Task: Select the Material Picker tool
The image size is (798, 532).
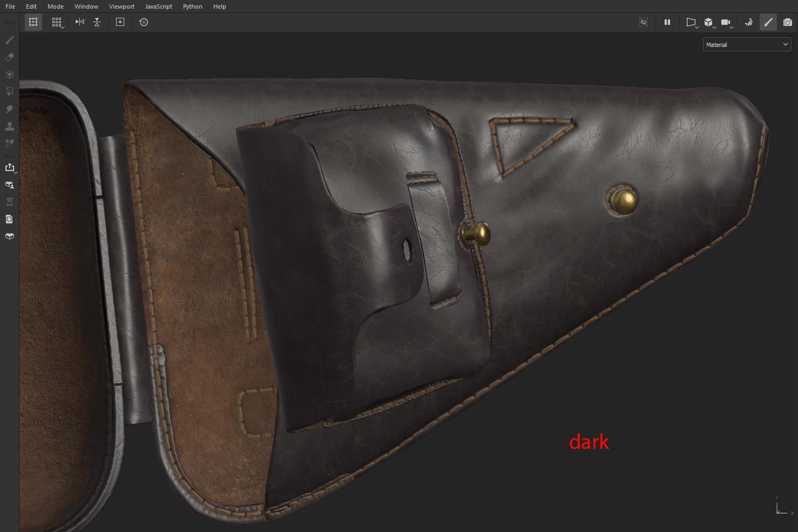Action: 9,144
